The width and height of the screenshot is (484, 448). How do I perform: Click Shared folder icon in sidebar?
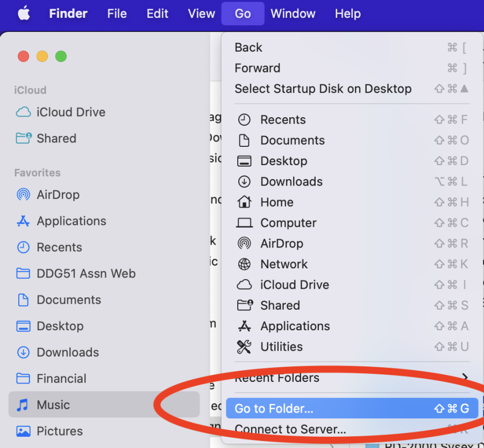click(x=24, y=138)
